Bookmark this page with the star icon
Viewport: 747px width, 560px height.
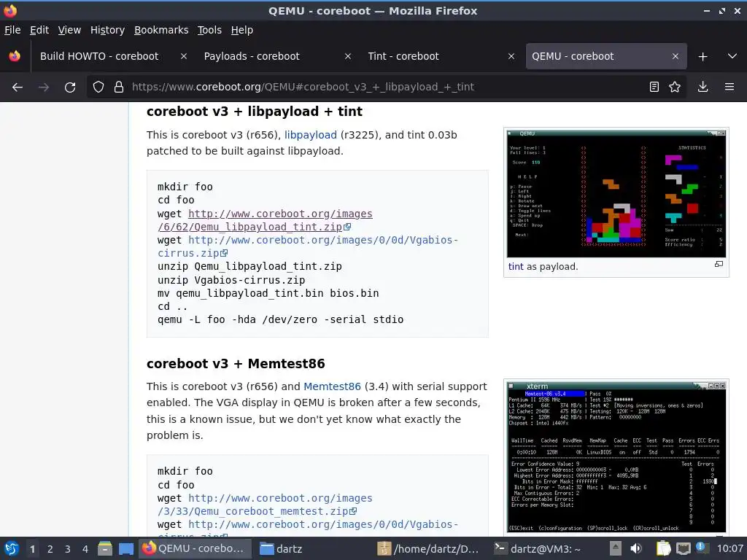point(675,87)
